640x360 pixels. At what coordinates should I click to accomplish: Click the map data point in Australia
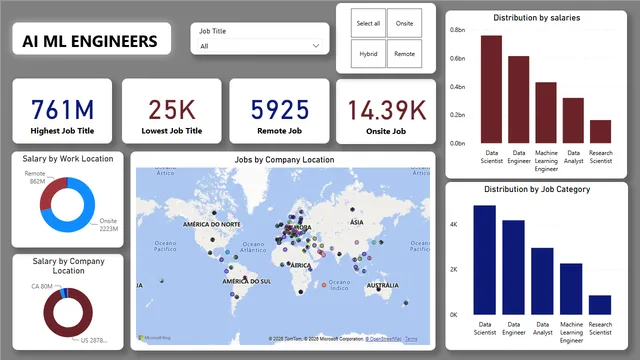378,289
